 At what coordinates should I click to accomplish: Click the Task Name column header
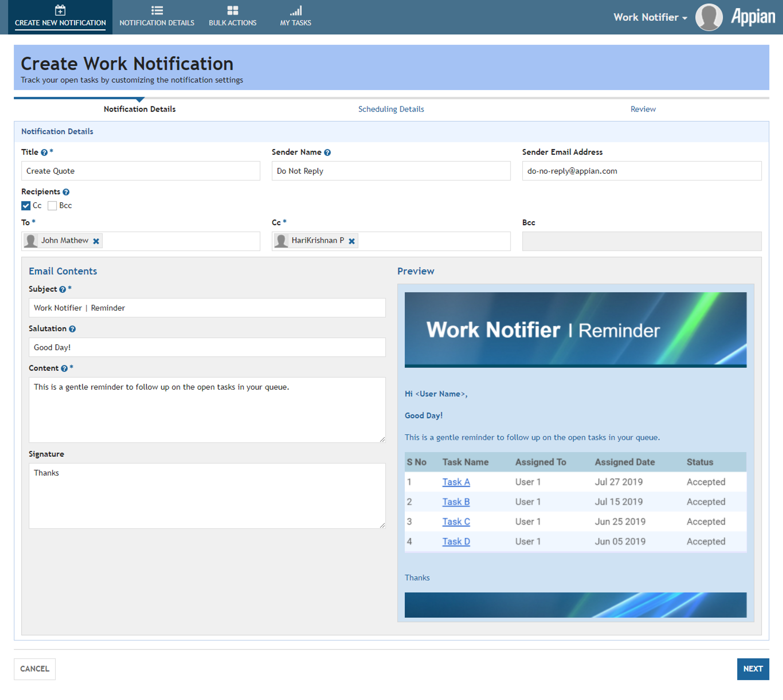point(465,462)
